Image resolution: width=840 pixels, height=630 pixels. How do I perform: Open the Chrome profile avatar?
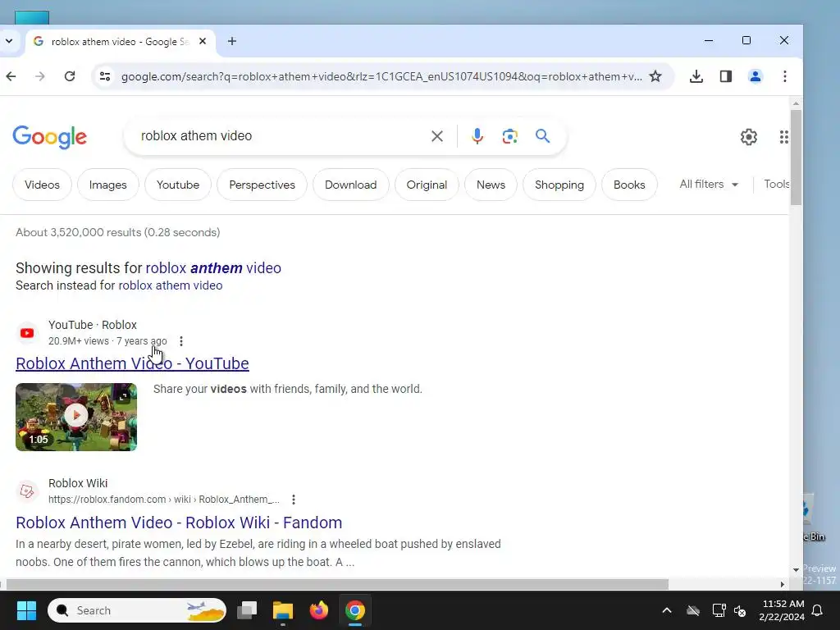[x=756, y=76]
